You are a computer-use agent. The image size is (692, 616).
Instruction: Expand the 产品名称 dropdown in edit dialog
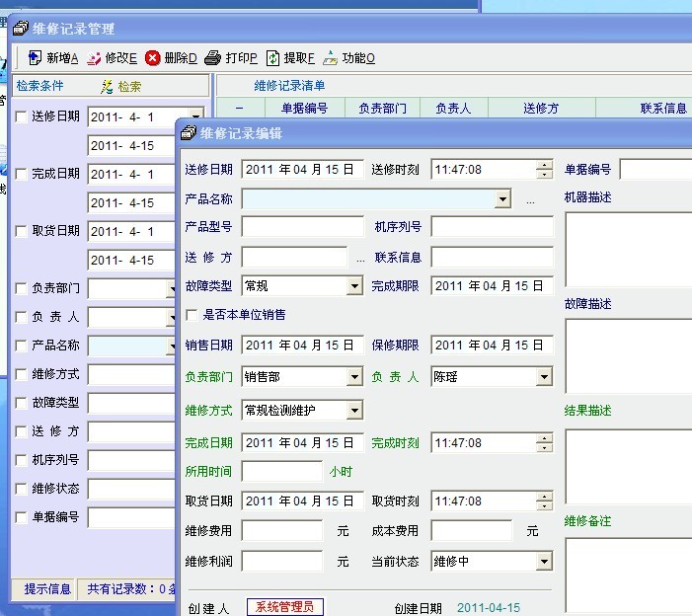point(503,199)
